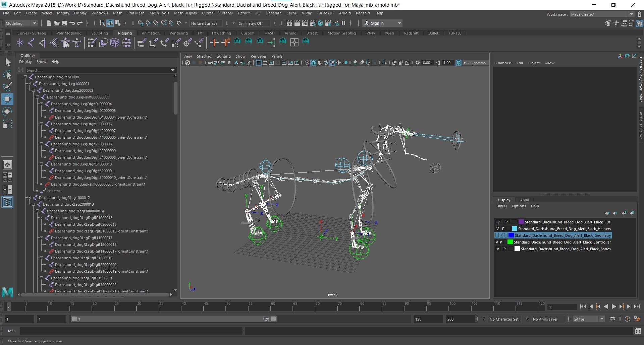Move selected layer up icon
644x345 pixels.
[607, 213]
